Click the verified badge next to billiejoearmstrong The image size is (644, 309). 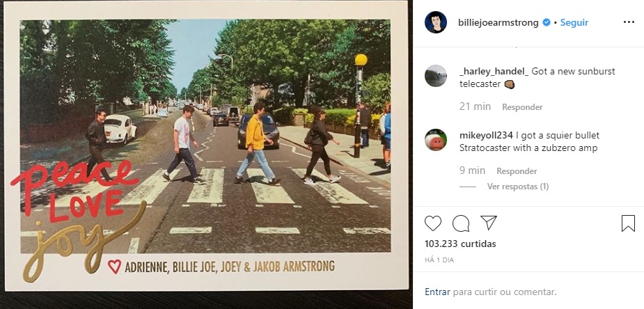click(x=547, y=22)
